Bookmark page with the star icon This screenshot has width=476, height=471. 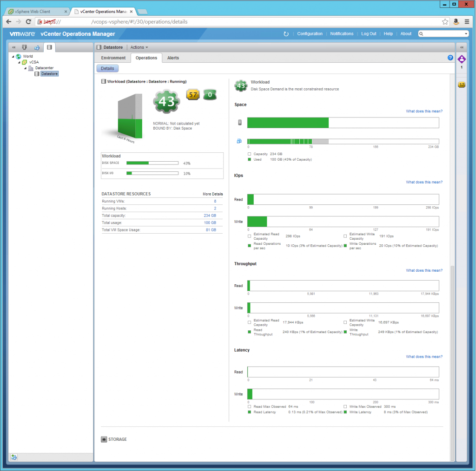445,21
